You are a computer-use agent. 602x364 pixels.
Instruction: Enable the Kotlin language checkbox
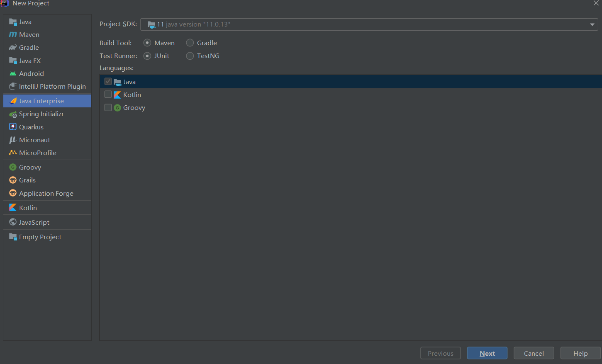tap(108, 95)
